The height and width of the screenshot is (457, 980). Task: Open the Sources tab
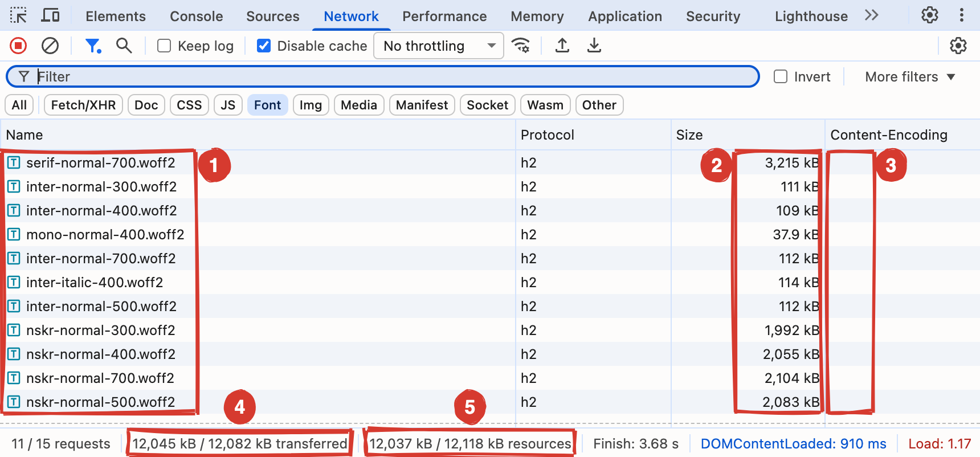(x=273, y=16)
